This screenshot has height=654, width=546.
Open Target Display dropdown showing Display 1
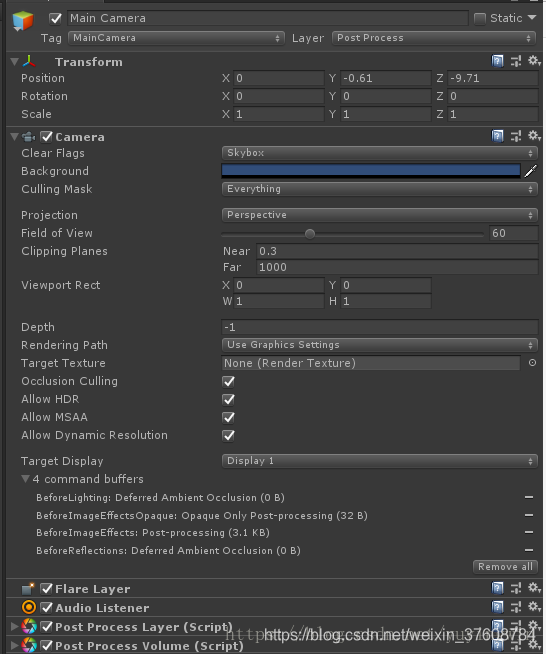pyautogui.click(x=380, y=461)
